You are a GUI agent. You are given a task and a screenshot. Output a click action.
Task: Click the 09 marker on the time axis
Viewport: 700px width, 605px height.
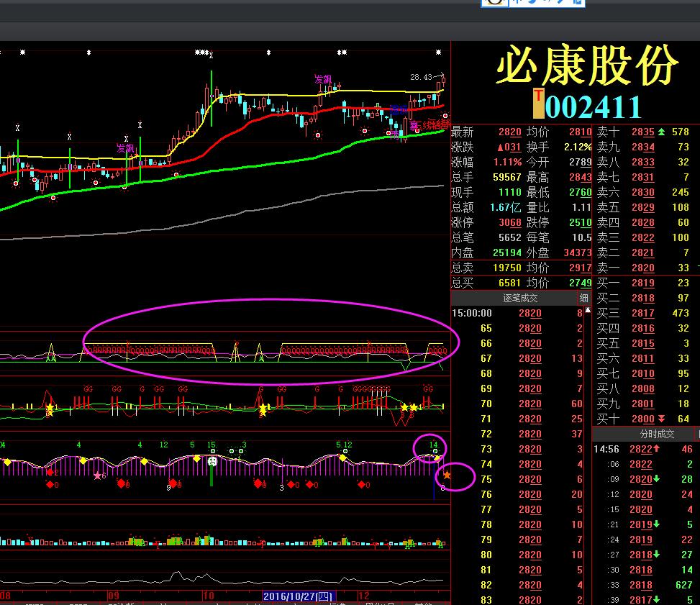click(x=114, y=596)
